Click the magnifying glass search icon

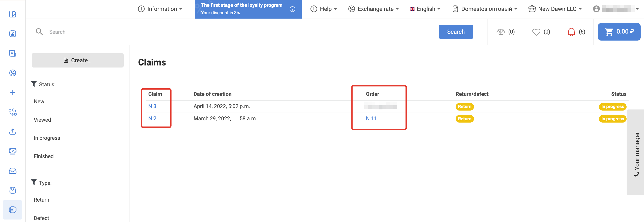point(39,32)
